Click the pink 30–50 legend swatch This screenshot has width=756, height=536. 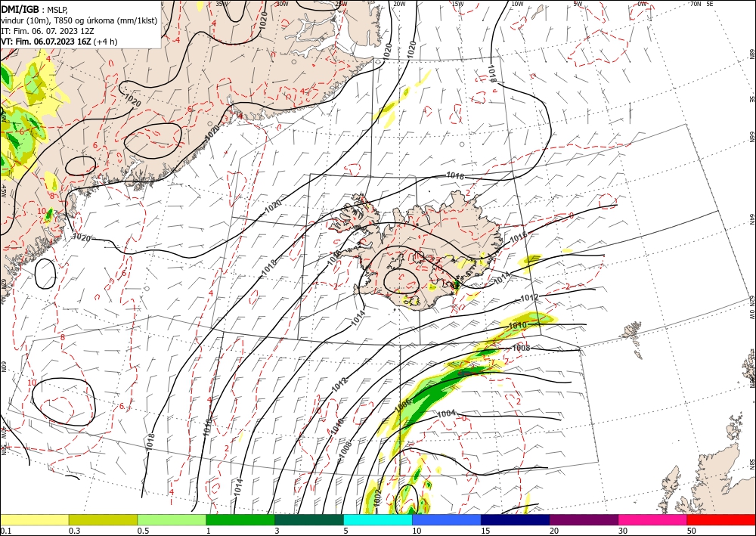[653, 519]
